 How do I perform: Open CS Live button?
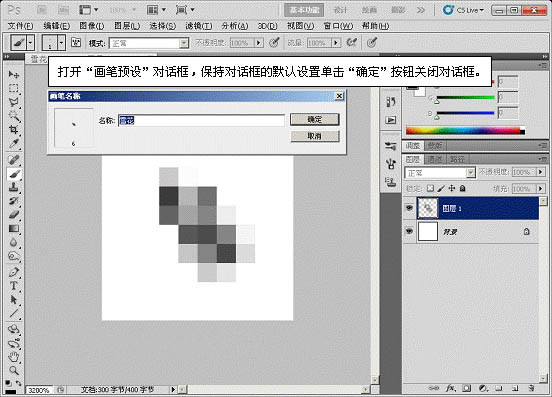click(464, 10)
